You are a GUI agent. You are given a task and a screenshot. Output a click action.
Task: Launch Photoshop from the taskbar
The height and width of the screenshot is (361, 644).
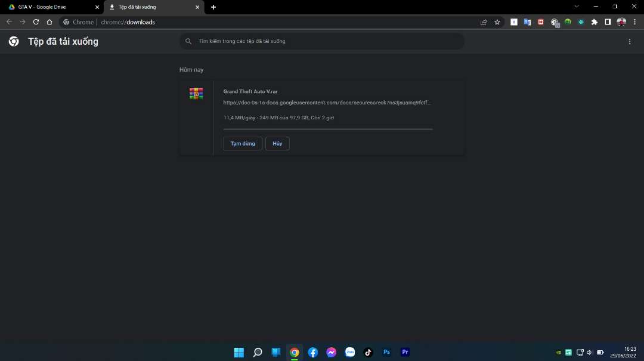tap(386, 353)
